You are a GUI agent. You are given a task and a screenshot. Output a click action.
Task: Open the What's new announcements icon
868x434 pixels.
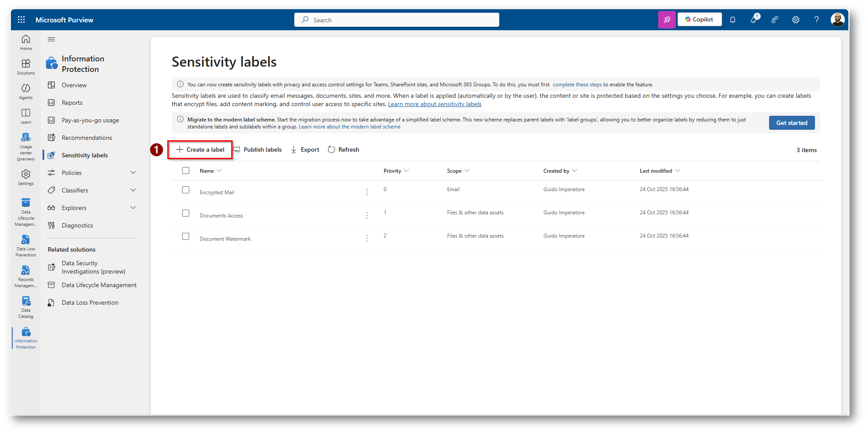[x=754, y=19]
